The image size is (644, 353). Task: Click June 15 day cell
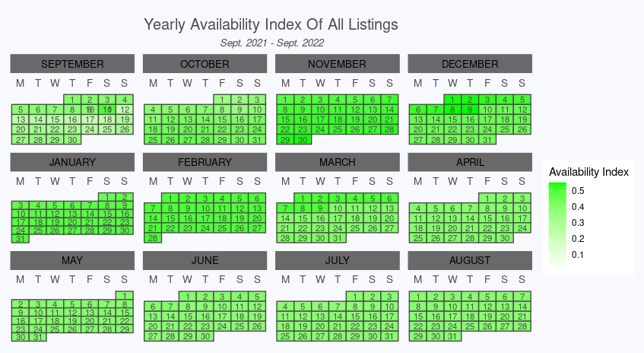click(x=188, y=316)
